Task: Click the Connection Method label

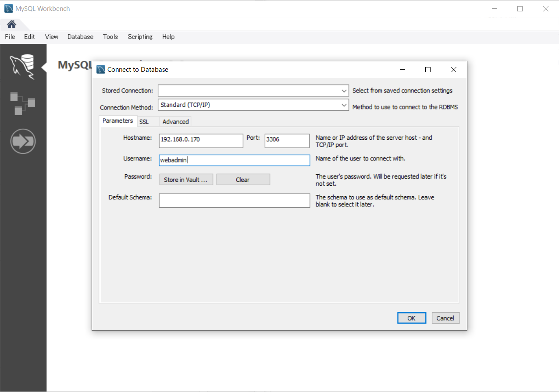Action: (127, 107)
